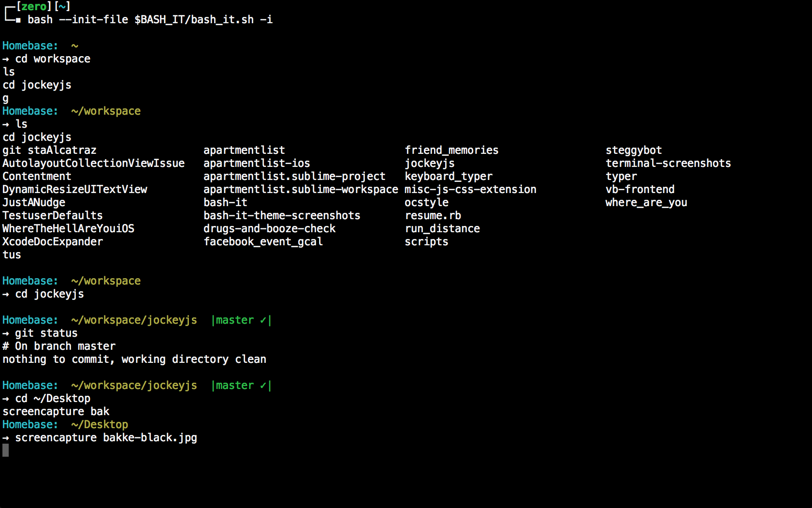The width and height of the screenshot is (812, 508).
Task: Click the git status command text
Action: [x=46, y=333]
